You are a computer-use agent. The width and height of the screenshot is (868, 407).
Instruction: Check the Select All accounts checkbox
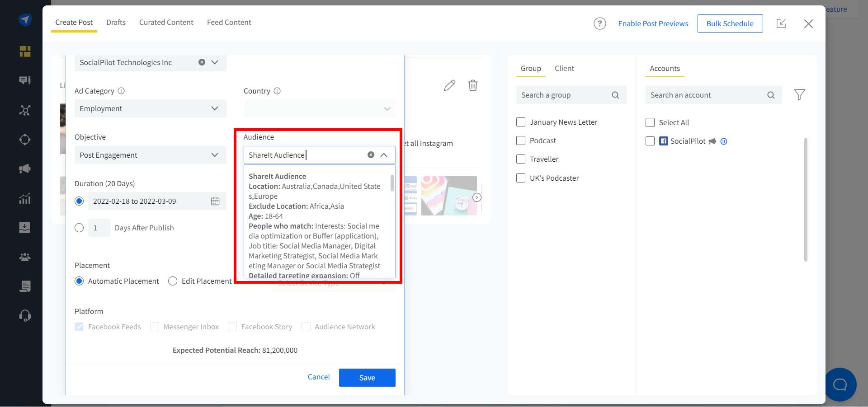click(x=650, y=122)
